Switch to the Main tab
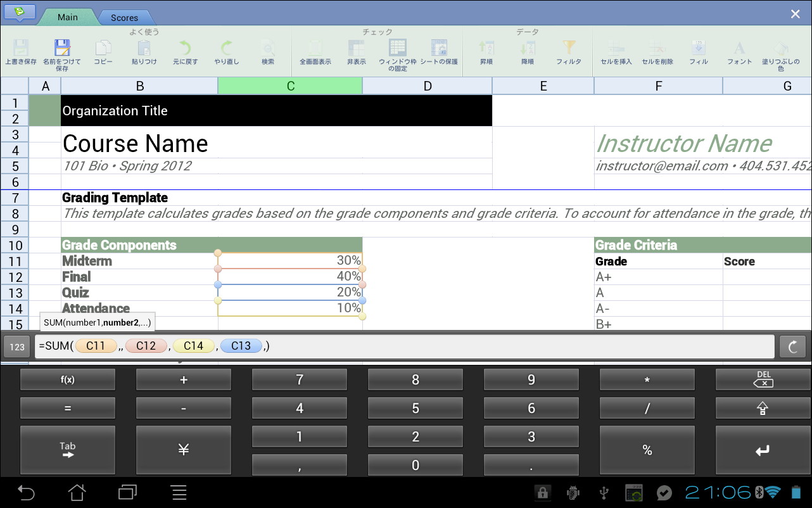The width and height of the screenshot is (812, 508). coord(67,17)
